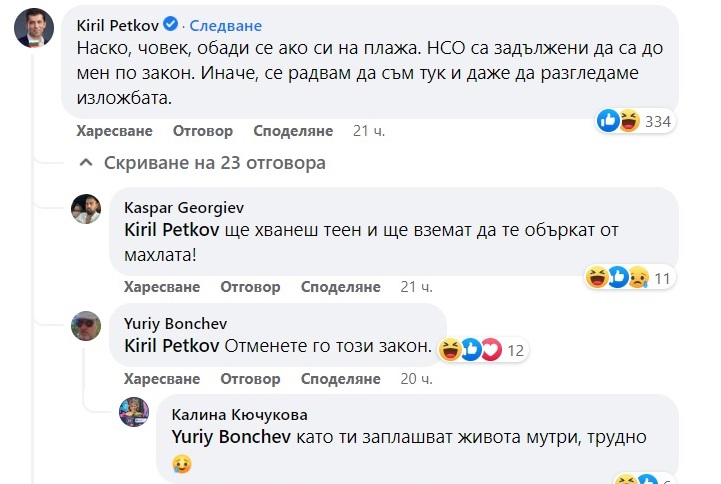The width and height of the screenshot is (721, 484).
Task: Open Kaspar Georgiev's profile avatar
Action: pos(86,208)
